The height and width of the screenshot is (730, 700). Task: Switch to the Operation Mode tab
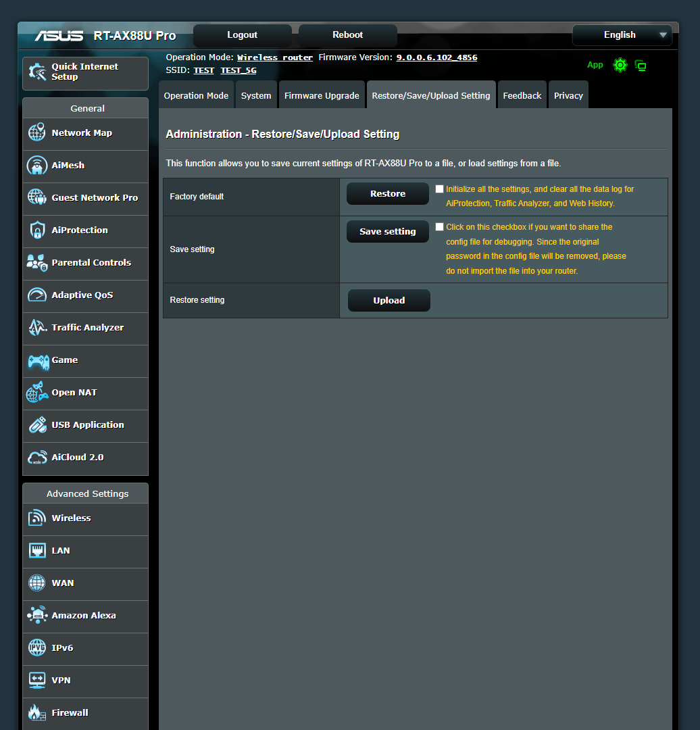click(196, 95)
